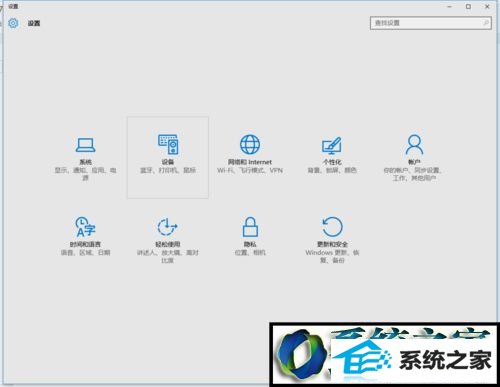Viewport: 500px width, 387px height.
Task: Open the Personalization (个性化) monitor-and-brush icon
Action: (332, 145)
